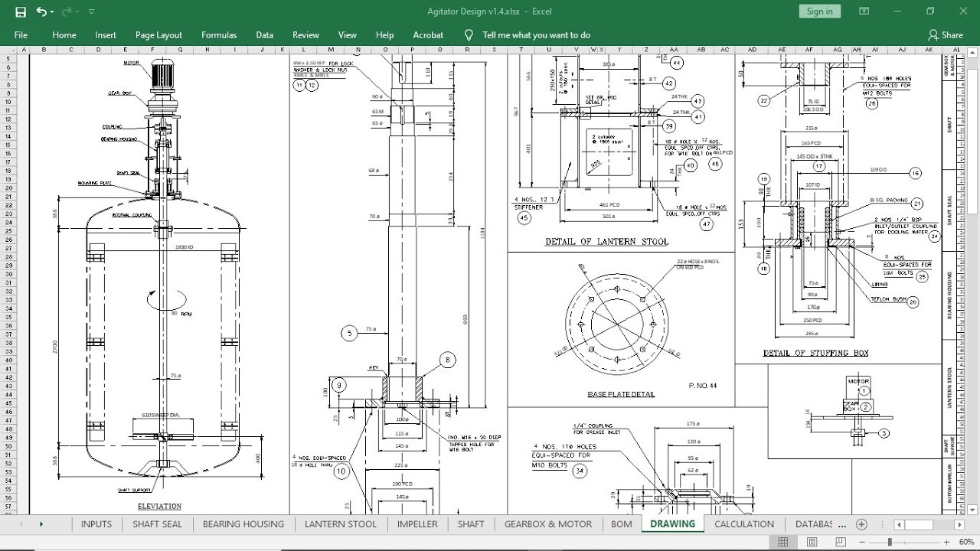
Task: Select row 21 header
Action: 9,196
